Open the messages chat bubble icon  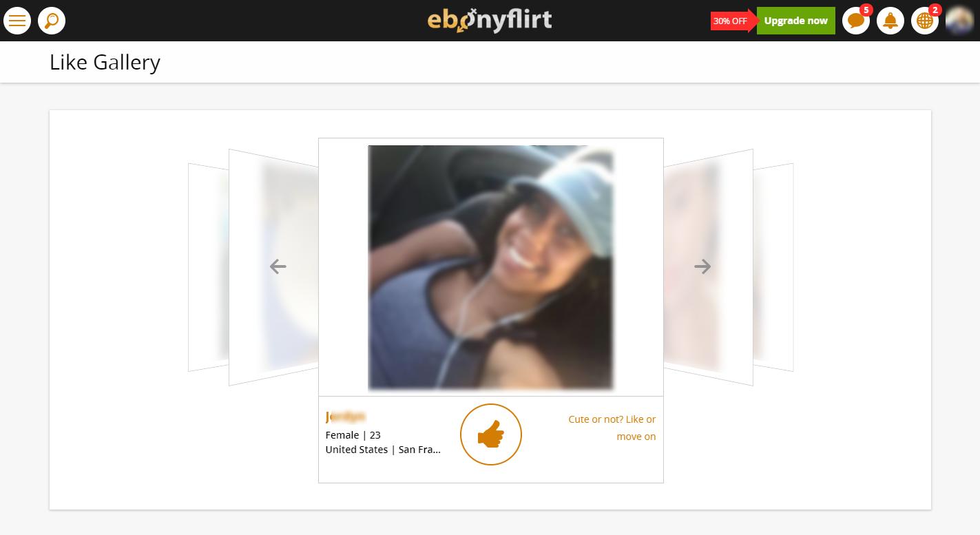856,21
